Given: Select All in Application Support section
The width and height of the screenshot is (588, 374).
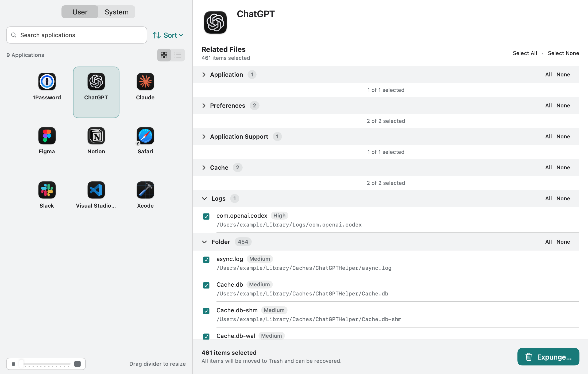Looking at the screenshot, I should click(x=548, y=137).
